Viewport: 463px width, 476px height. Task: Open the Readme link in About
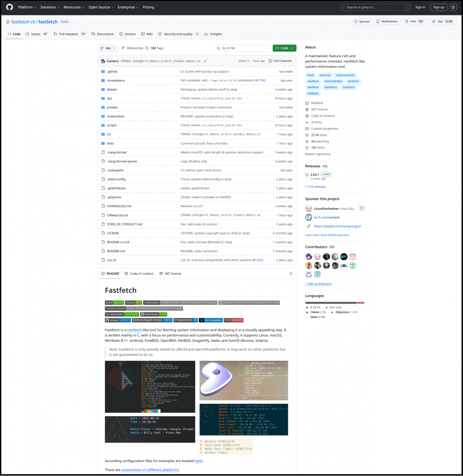pos(314,103)
